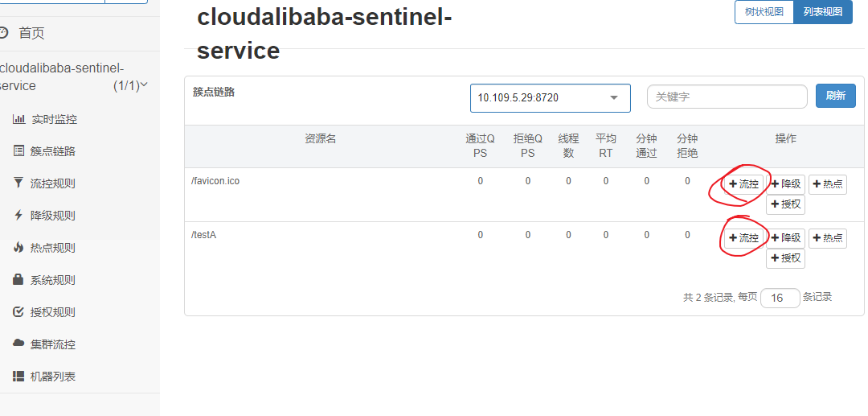The image size is (868, 416).
Task: Open 机器列表 table icon
Action: coord(18,376)
